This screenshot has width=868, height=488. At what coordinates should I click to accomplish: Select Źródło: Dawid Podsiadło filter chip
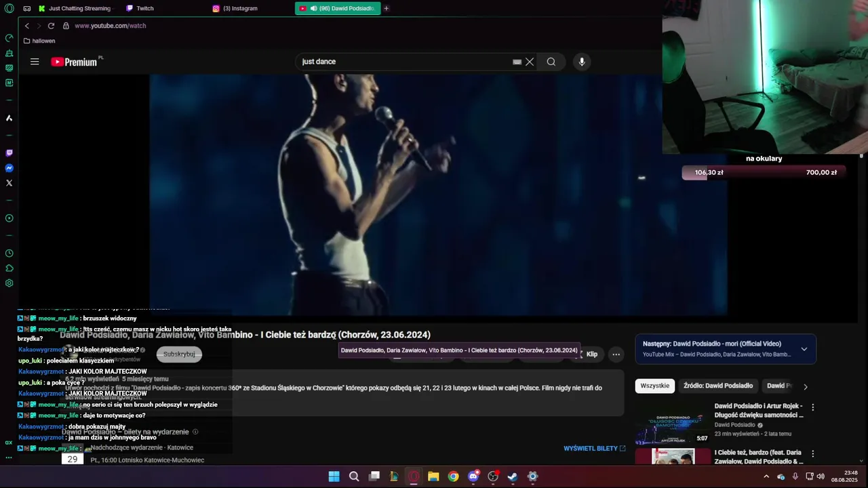tap(718, 386)
